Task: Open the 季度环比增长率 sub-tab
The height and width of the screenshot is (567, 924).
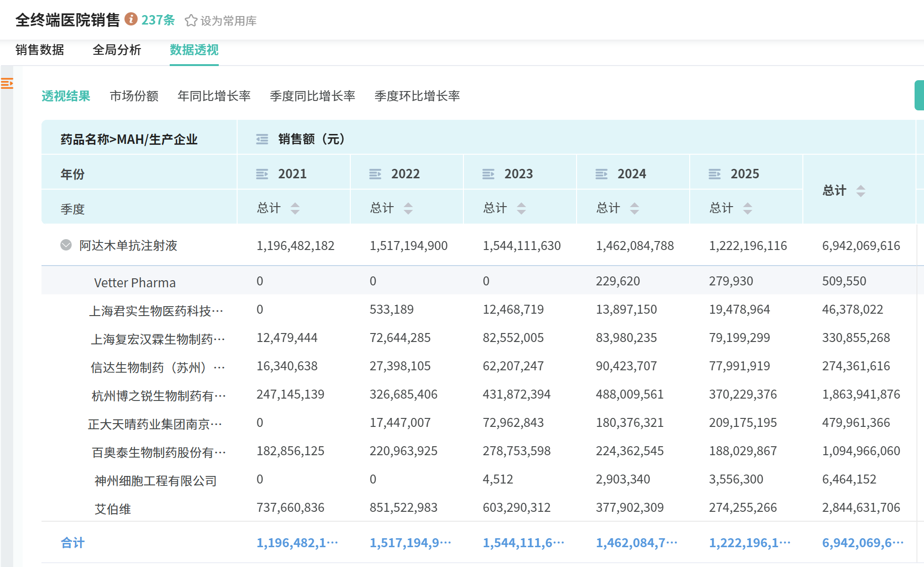Action: point(417,96)
